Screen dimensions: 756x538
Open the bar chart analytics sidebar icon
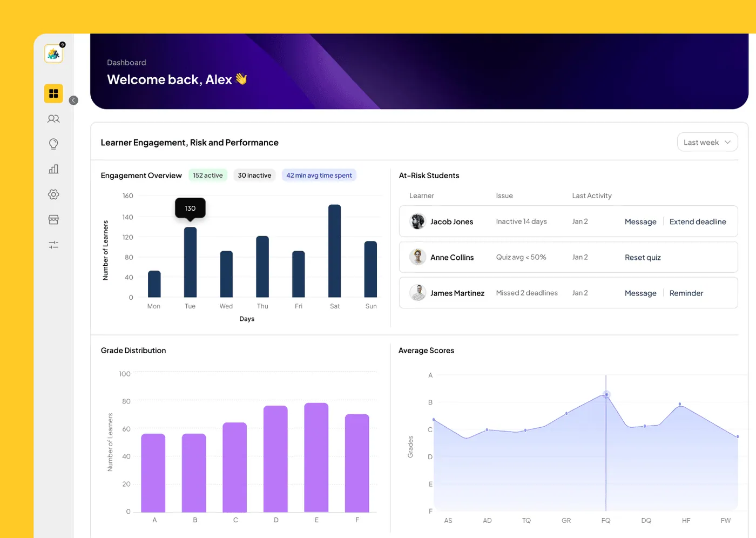point(53,169)
